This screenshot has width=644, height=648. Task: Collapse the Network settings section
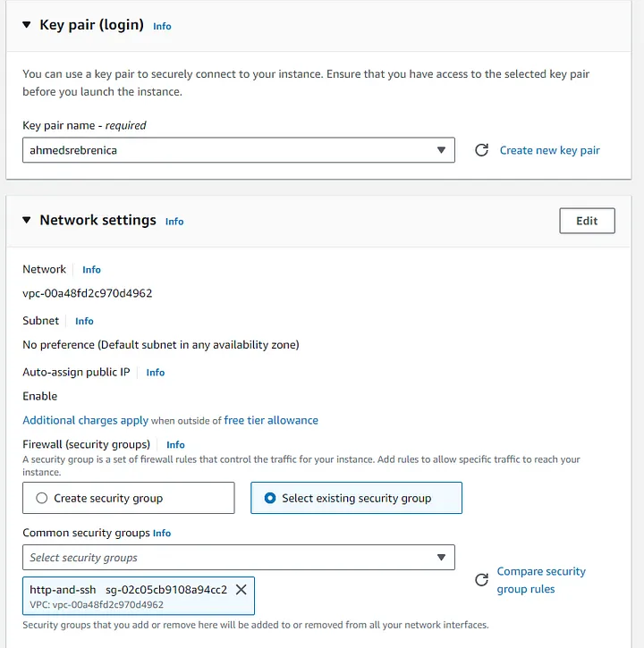click(26, 221)
